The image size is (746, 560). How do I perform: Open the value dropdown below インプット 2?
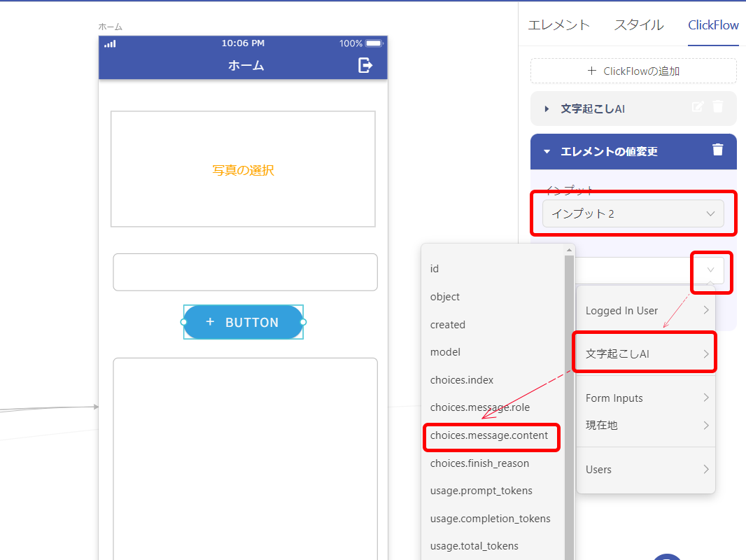click(710, 269)
